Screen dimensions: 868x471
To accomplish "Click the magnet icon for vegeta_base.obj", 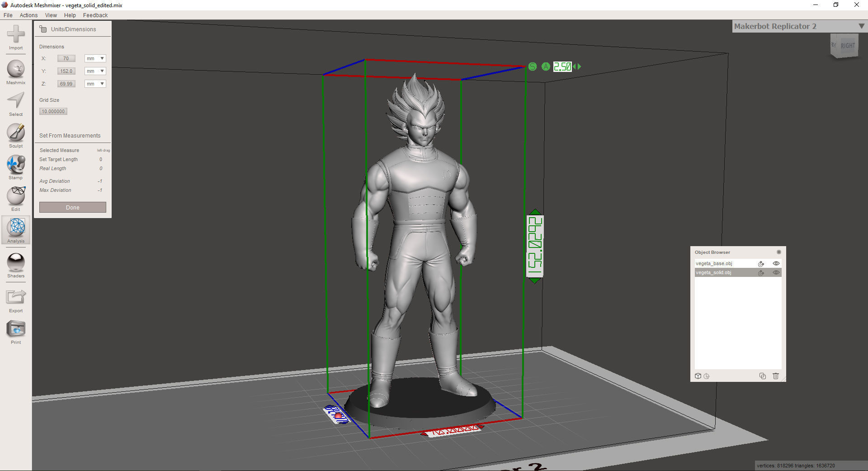I will [761, 264].
